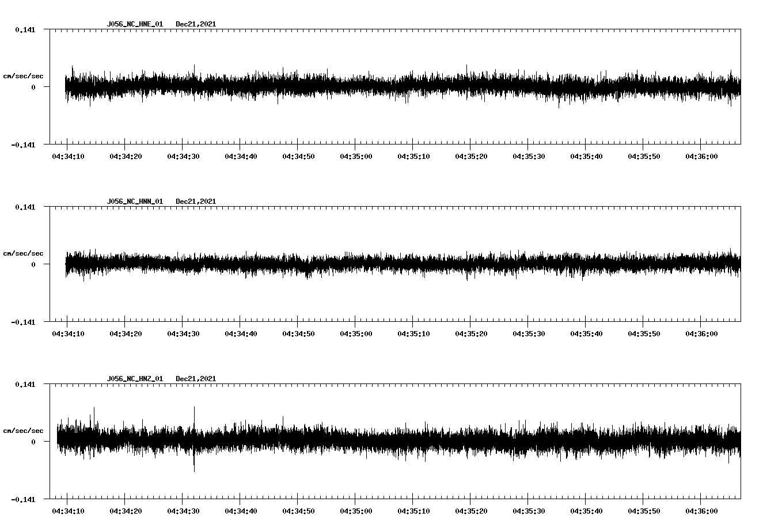Select 04:35:20 time label under HNE plot
The image size is (782, 532).
click(x=471, y=157)
